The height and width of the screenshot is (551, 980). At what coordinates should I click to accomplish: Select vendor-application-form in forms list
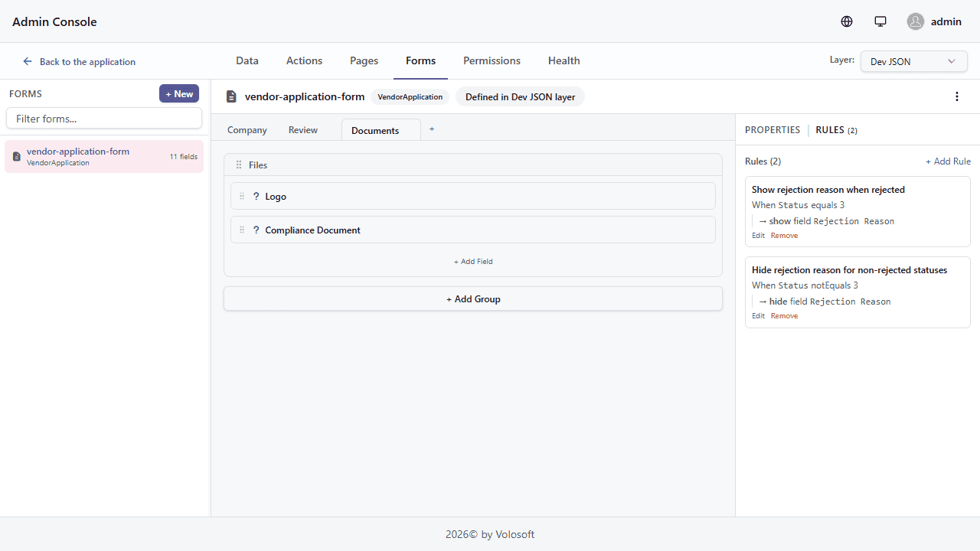(104, 156)
